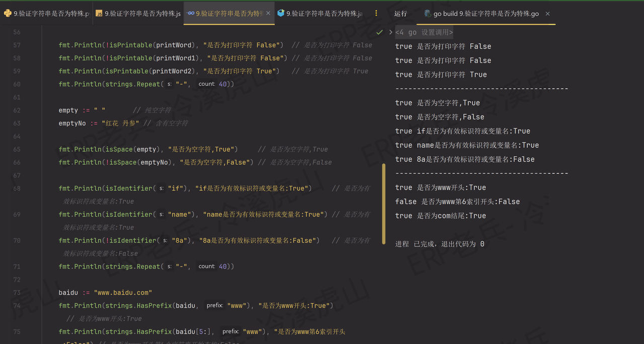Close the go build run tab
The width and height of the screenshot is (644, 344).
click(x=547, y=14)
